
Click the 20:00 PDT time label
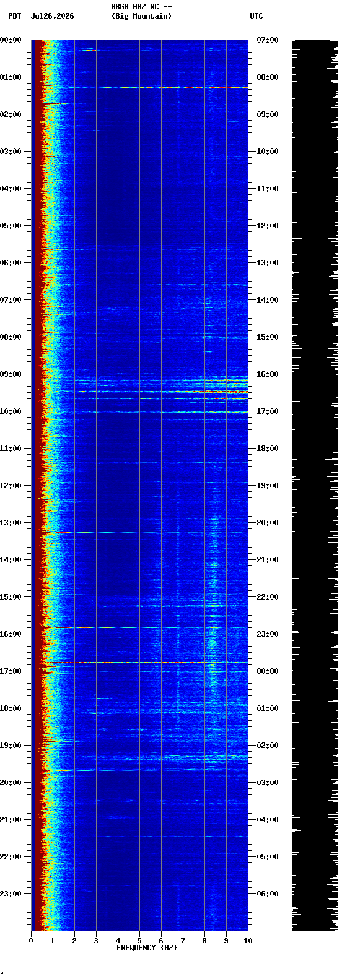tap(11, 783)
